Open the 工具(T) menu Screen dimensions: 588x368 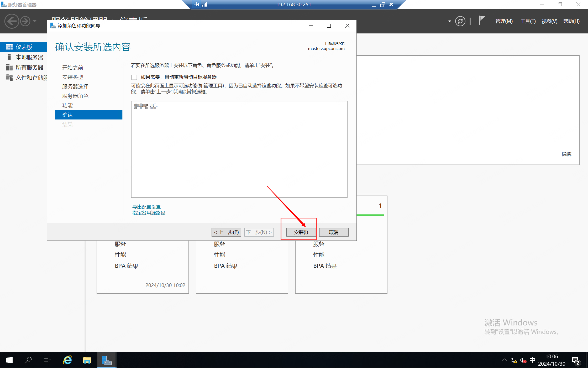coord(528,21)
